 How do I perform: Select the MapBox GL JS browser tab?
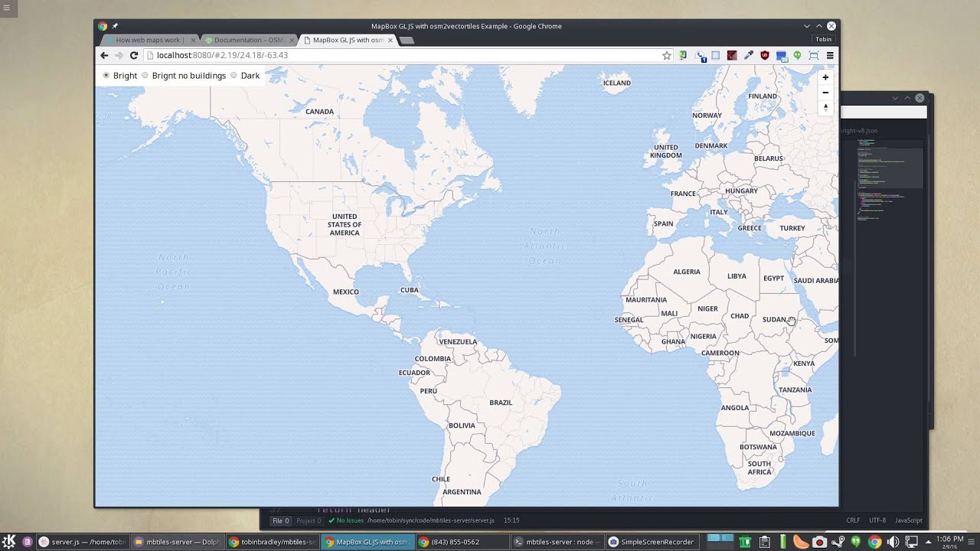347,40
